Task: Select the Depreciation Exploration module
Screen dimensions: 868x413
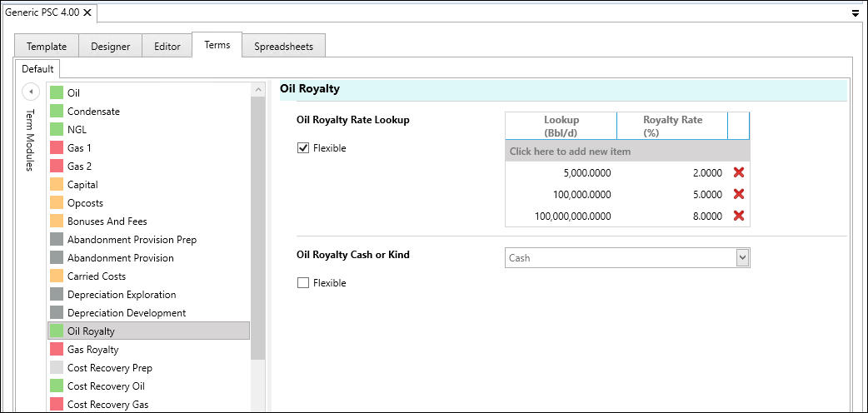Action: click(121, 295)
